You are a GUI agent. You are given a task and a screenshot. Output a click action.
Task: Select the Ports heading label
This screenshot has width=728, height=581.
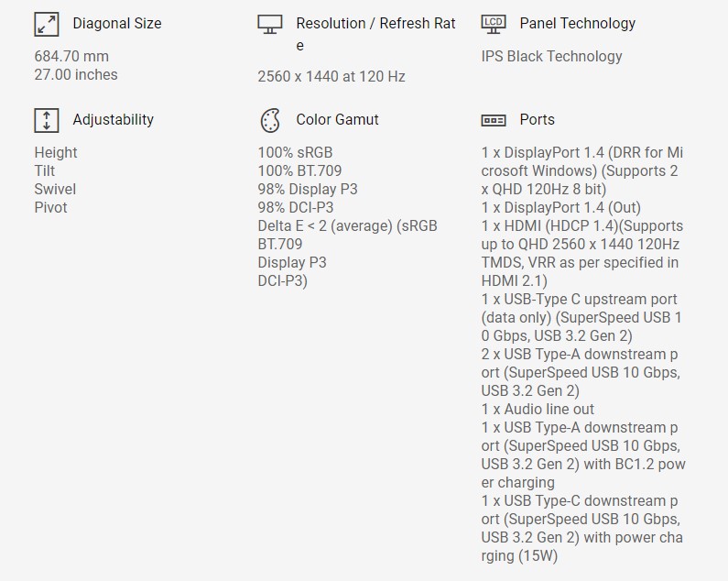pos(537,120)
